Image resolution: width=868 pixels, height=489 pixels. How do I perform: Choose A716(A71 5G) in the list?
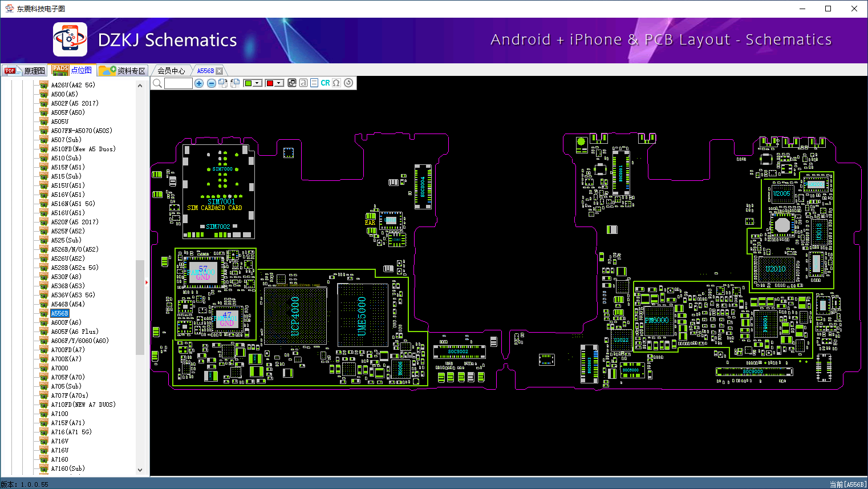pos(71,432)
